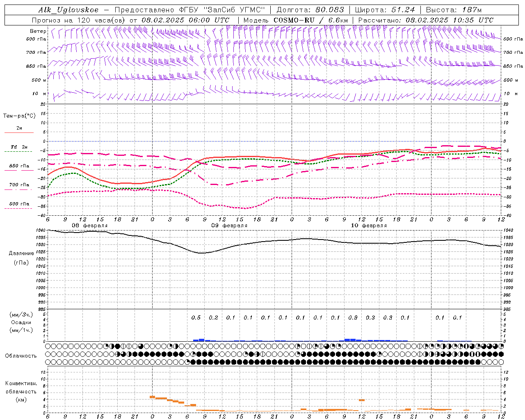Click the Тем-ра(°C) axis label
Screen dimensions: 525x420
tap(19, 116)
